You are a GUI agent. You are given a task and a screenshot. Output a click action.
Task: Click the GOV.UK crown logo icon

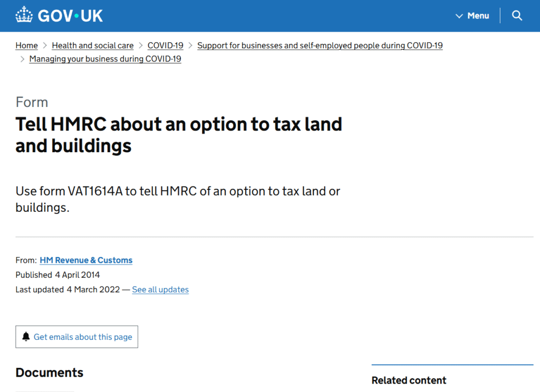coord(24,15)
